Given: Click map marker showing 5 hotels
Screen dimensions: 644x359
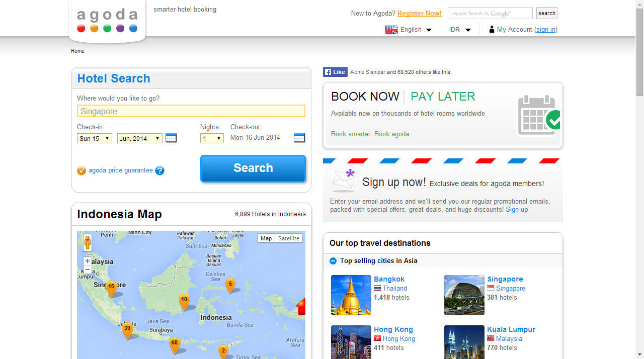Looking at the screenshot, I should (230, 286).
